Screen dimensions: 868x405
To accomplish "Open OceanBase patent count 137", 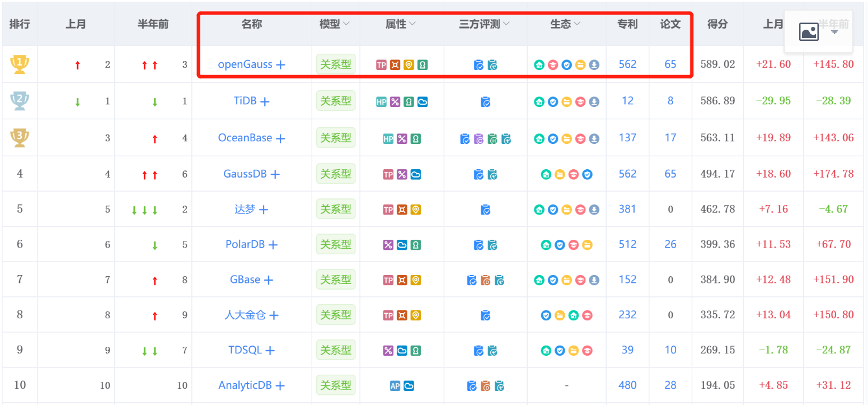I will (x=627, y=137).
